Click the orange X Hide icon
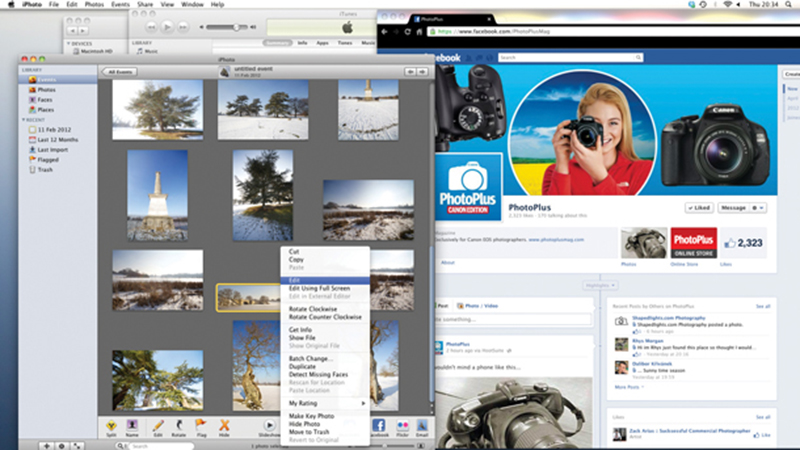Image resolution: width=800 pixels, height=450 pixels. point(224,428)
